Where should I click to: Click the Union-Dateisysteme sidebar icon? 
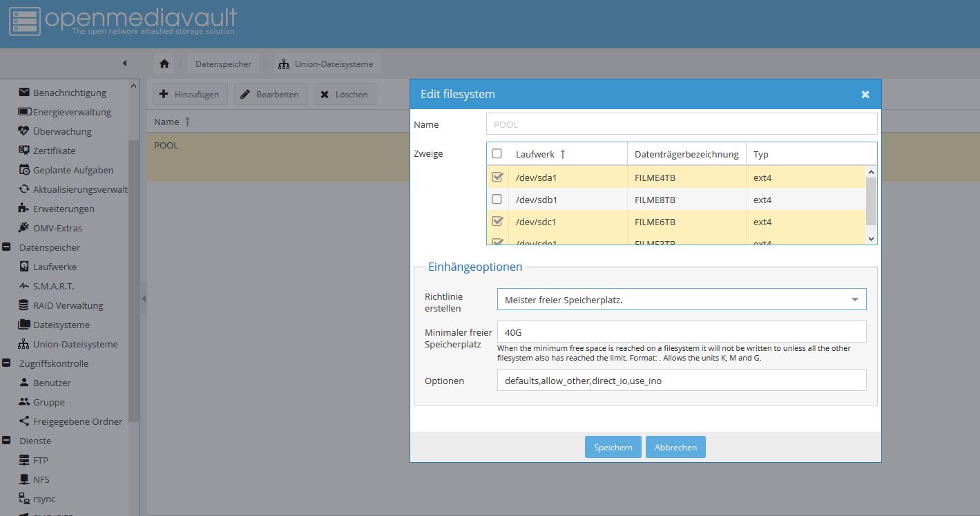click(24, 343)
